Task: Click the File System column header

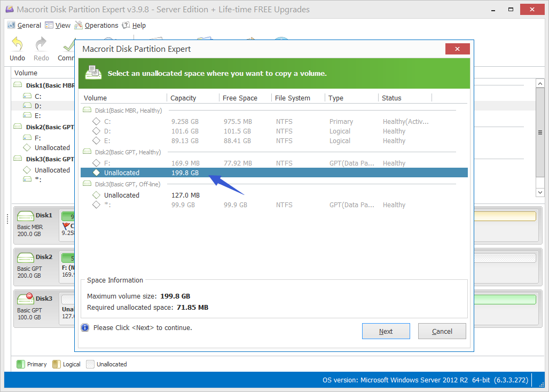Action: coord(299,98)
